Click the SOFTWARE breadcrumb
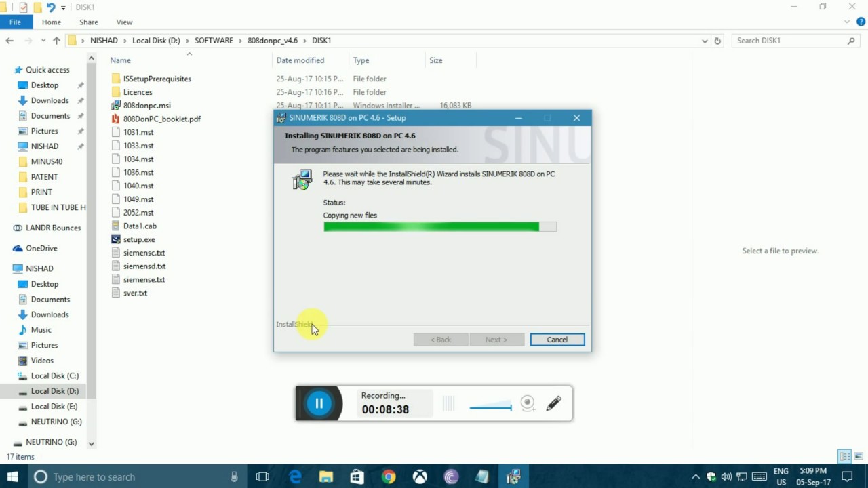Screen dimensions: 868x488 coord(214,41)
